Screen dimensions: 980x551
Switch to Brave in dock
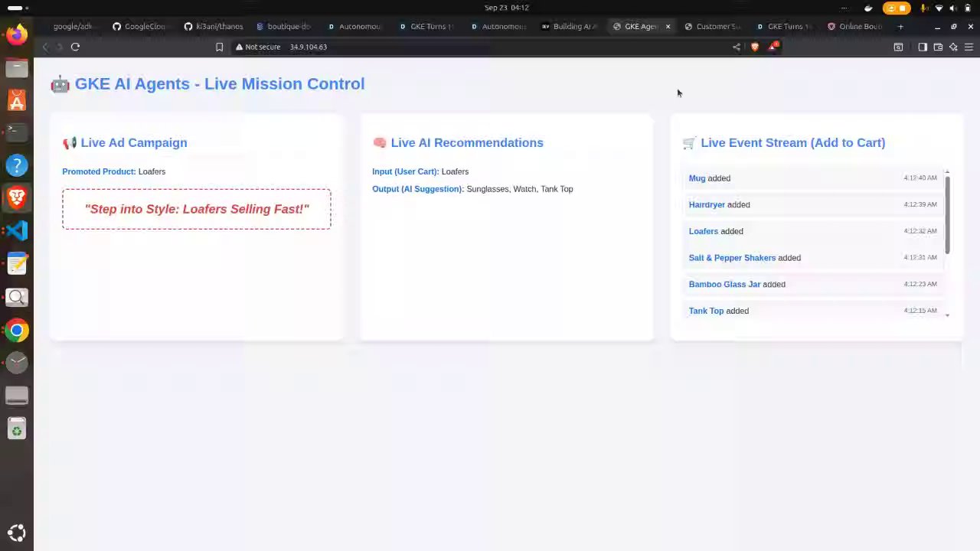coord(17,197)
